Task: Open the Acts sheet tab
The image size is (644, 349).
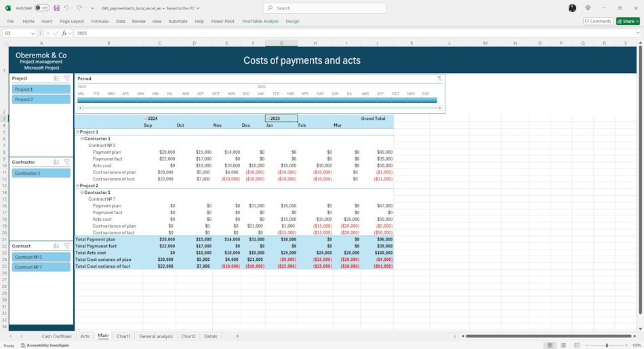Action: (85, 336)
